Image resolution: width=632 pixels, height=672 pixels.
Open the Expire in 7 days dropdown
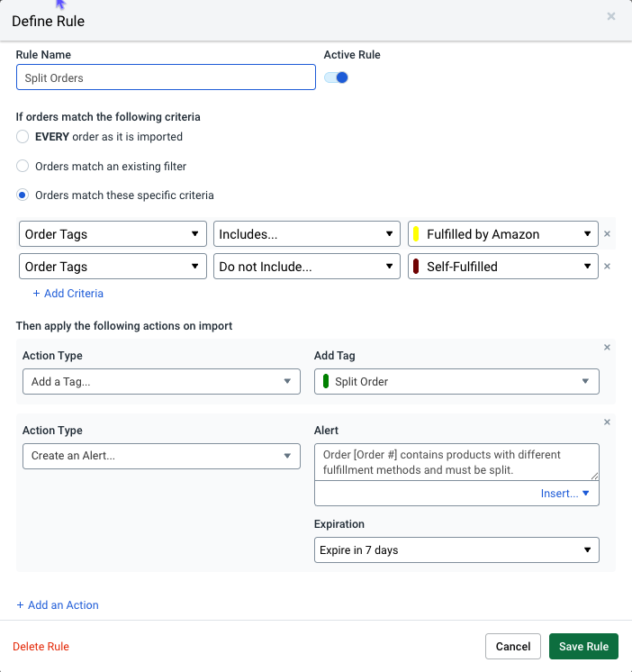click(x=456, y=549)
